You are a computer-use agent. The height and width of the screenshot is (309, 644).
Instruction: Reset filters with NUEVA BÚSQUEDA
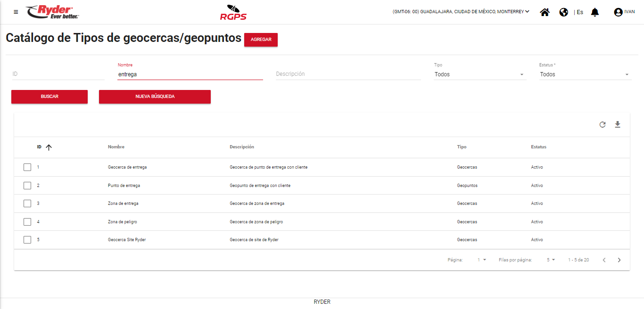155,97
